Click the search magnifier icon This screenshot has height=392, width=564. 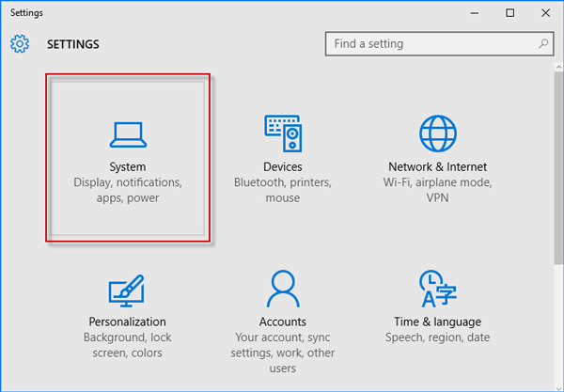(542, 43)
